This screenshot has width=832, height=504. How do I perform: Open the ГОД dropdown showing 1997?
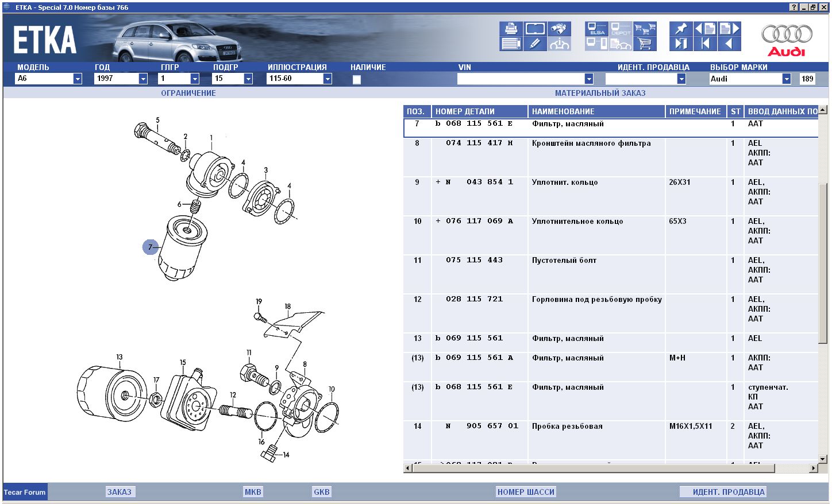(143, 79)
